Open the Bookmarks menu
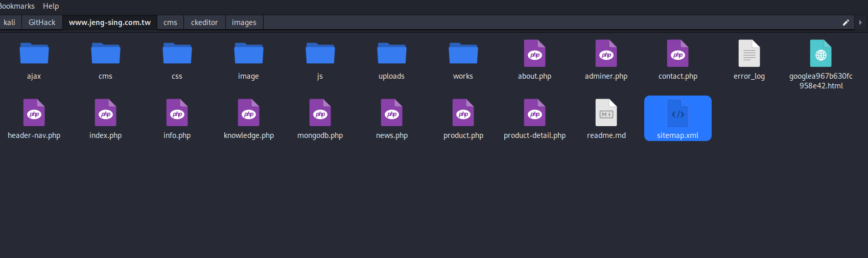Image resolution: width=868 pixels, height=258 pixels. pos(17,6)
